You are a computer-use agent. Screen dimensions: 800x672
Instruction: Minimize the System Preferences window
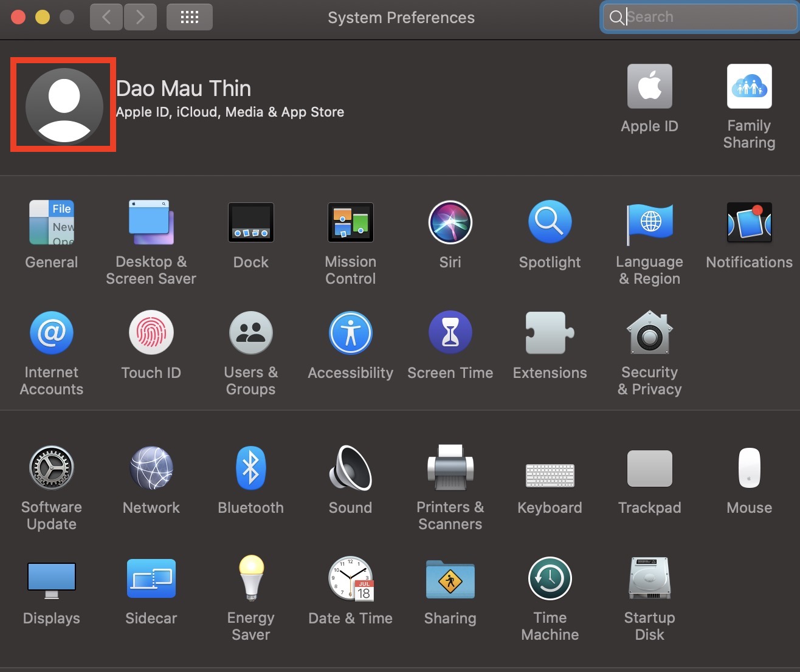coord(43,16)
